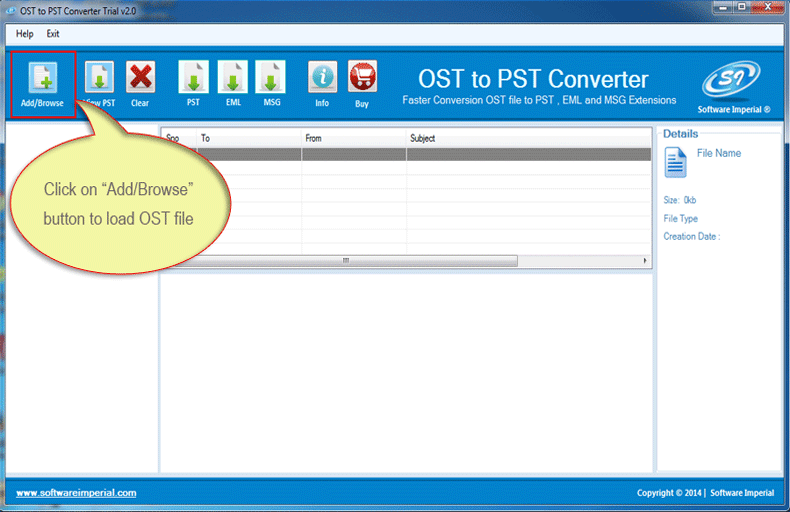
Task: Close the OST to PST Converter window
Action: click(767, 7)
